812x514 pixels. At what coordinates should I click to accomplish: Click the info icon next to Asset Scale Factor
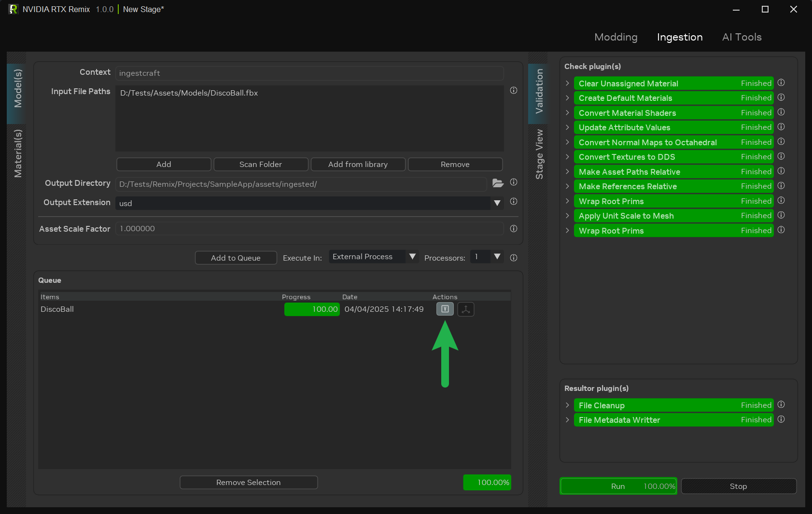click(514, 229)
